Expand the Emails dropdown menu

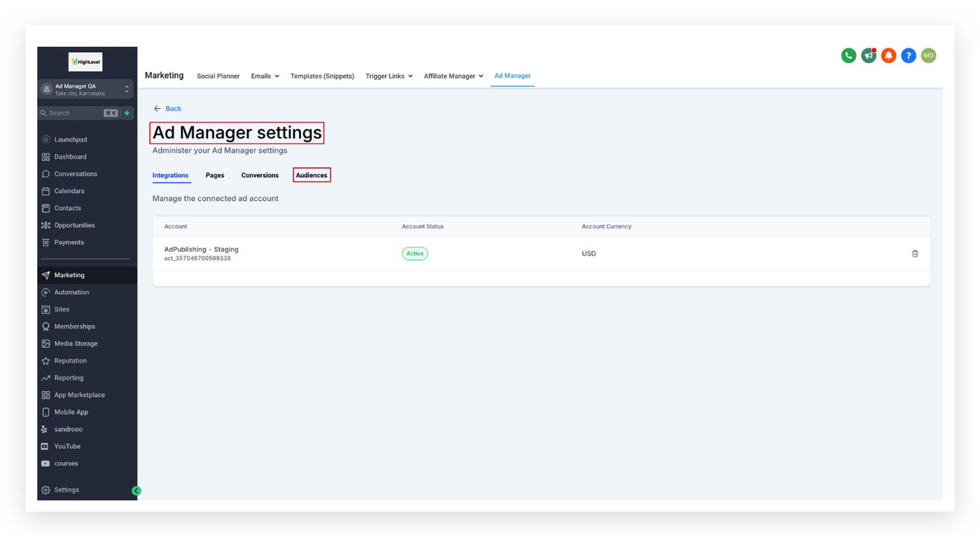(x=265, y=76)
